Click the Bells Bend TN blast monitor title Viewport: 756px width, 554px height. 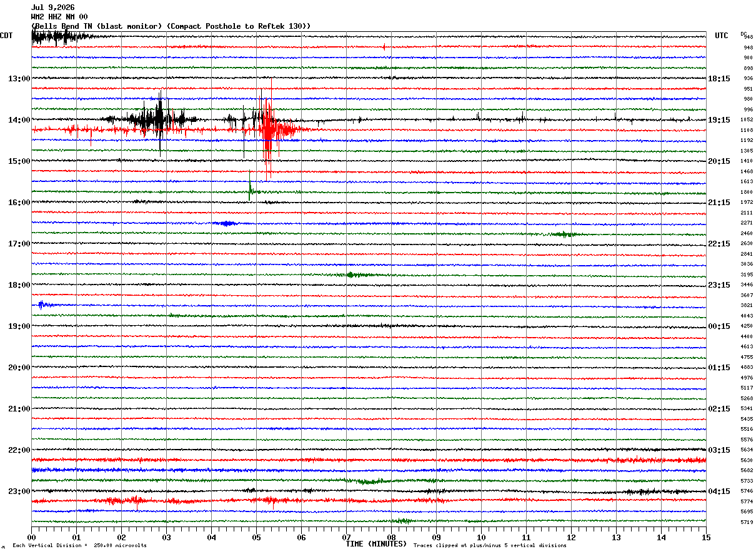(x=171, y=26)
